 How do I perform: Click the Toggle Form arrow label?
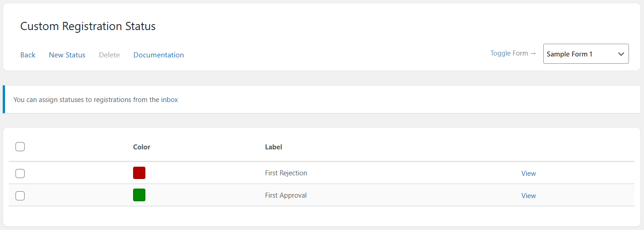(513, 53)
